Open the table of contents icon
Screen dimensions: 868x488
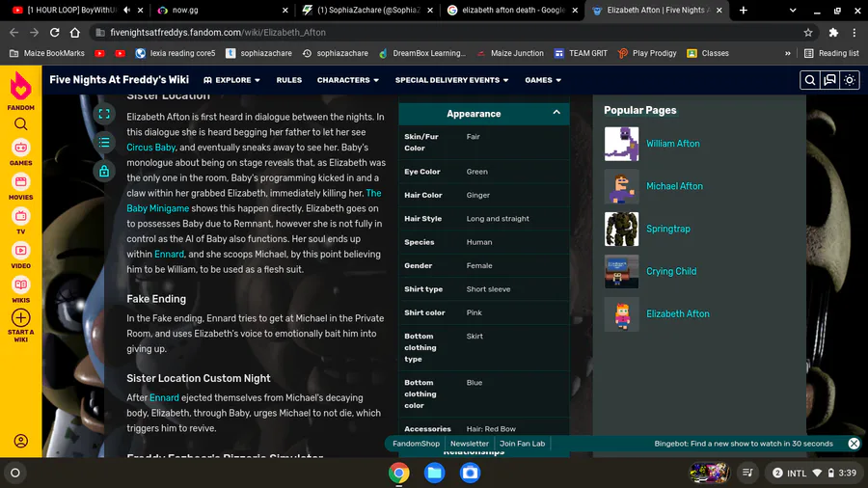pos(104,143)
